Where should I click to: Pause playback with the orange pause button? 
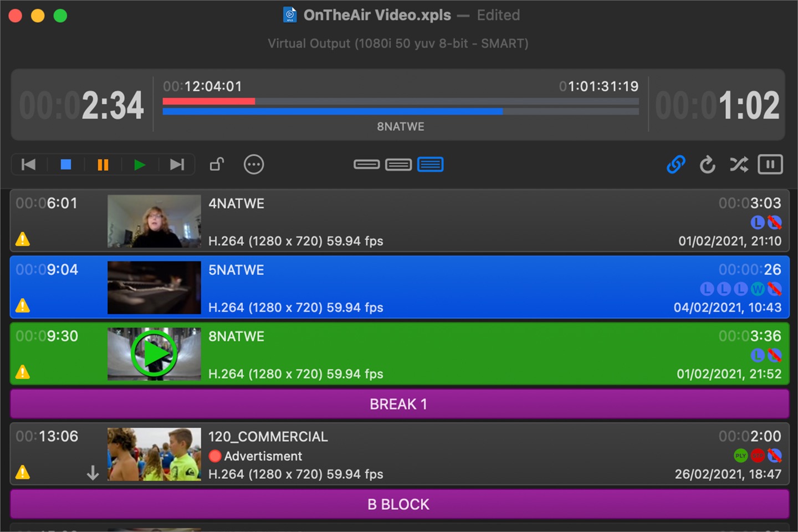(x=103, y=165)
